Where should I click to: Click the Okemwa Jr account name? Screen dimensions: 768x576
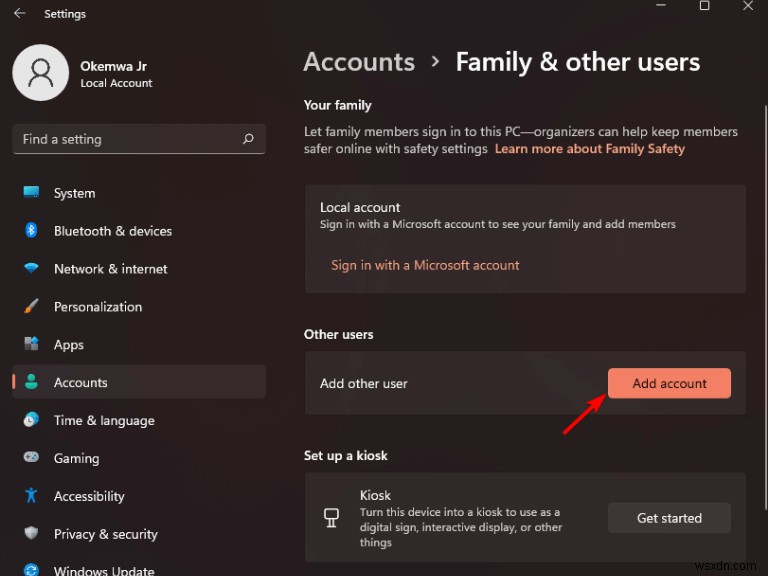coord(114,66)
